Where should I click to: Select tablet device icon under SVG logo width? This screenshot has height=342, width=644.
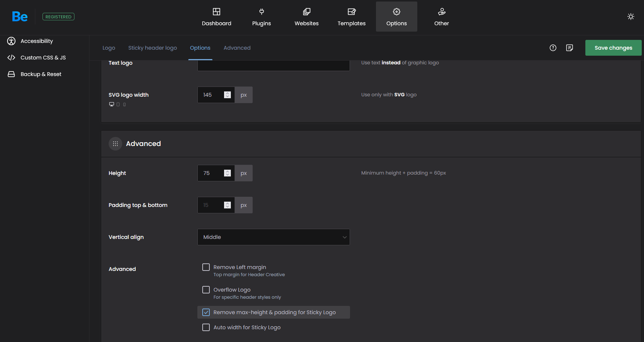(118, 104)
